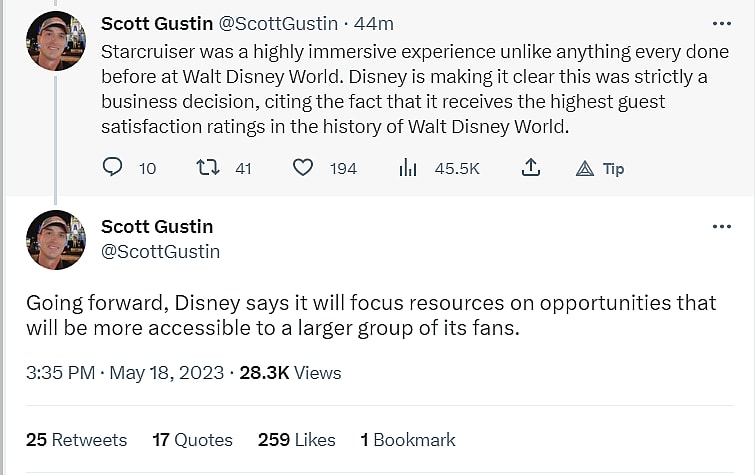View the 259 Likes list

click(x=296, y=440)
